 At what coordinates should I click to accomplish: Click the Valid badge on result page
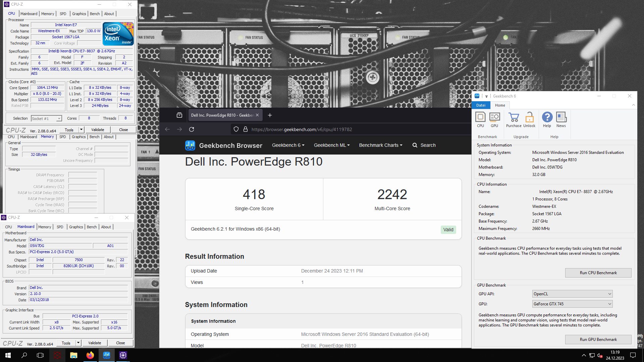click(448, 230)
